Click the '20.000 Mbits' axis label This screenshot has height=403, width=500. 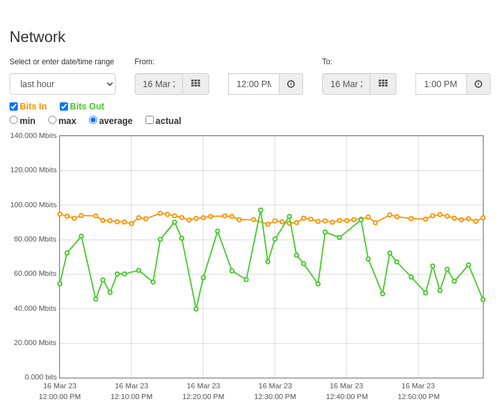[35, 343]
